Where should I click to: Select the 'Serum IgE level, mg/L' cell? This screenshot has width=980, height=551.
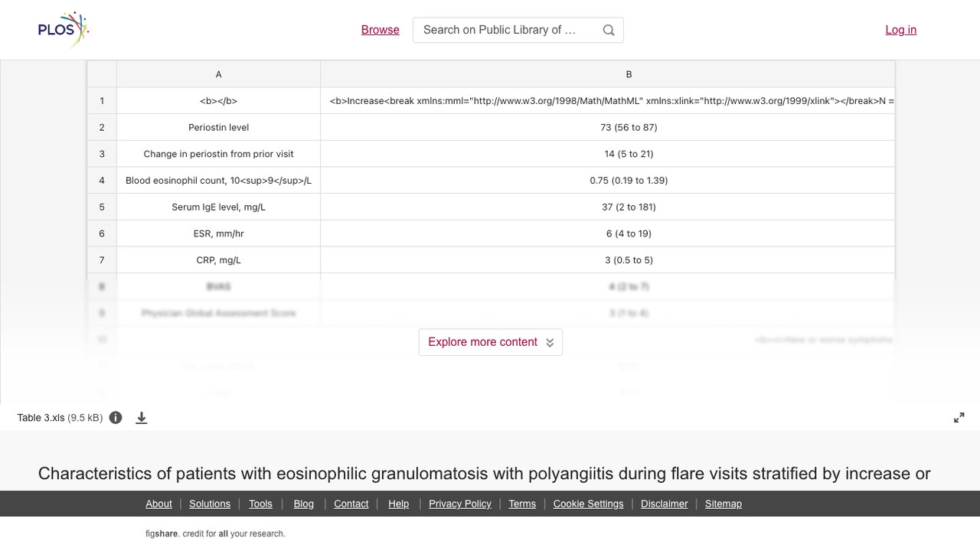pos(218,207)
